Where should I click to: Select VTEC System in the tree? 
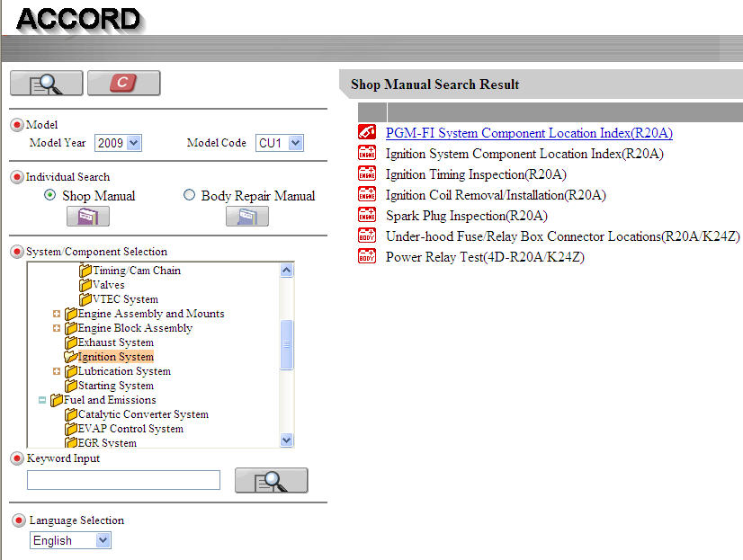point(126,299)
